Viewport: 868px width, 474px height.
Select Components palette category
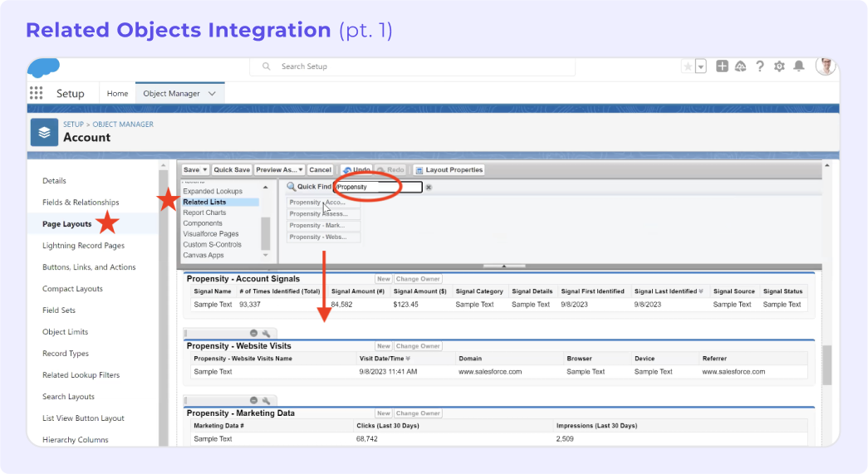pos(203,223)
